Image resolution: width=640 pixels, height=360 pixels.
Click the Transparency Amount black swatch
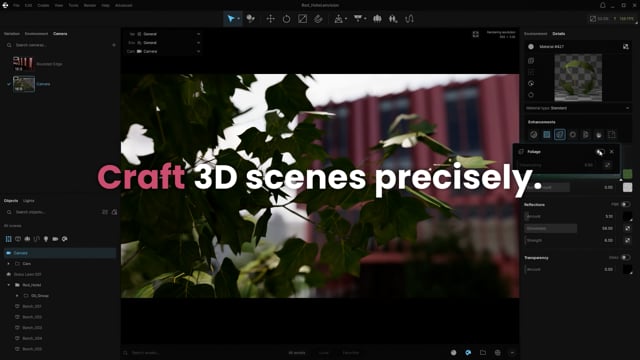click(627, 269)
